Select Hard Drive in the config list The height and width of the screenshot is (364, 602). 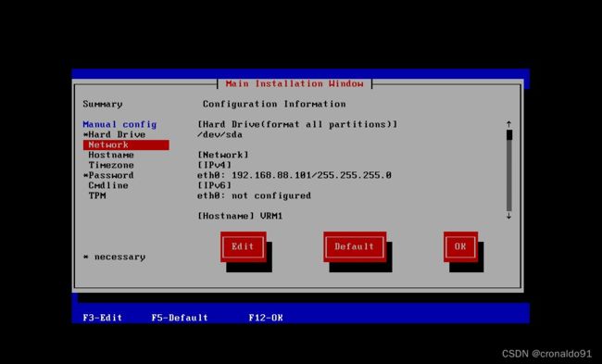tap(115, 135)
